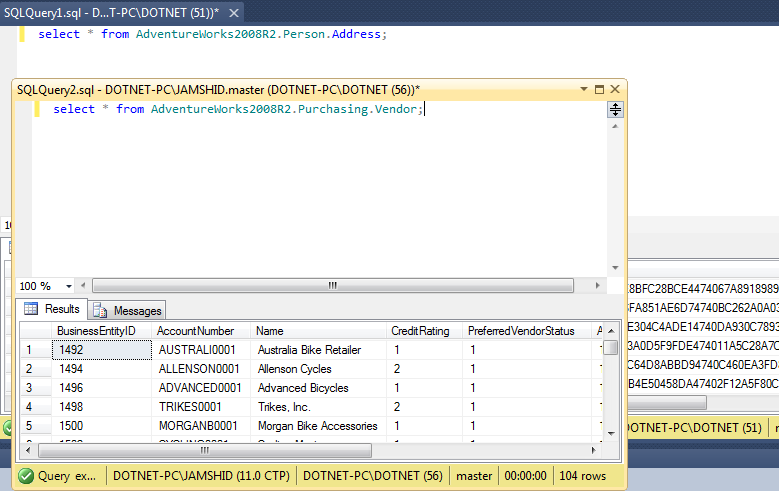
Task: Select the Australia Bike Retailer cell
Action: click(x=309, y=350)
